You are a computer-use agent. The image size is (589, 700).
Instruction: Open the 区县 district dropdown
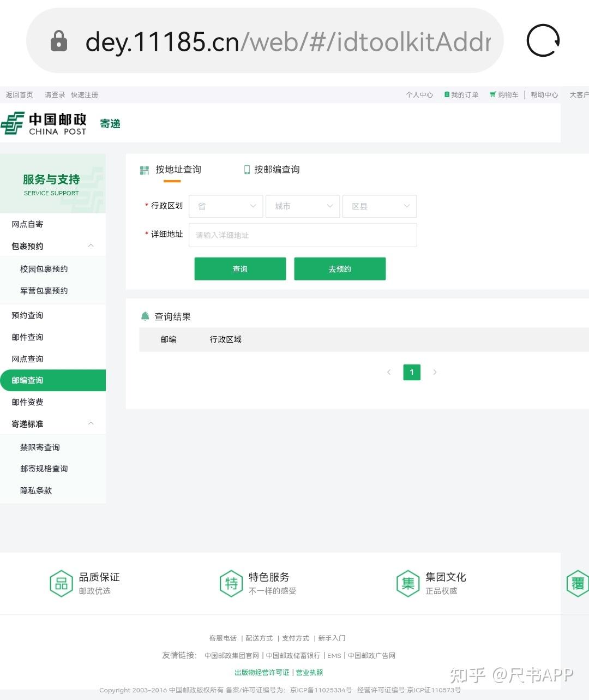tap(379, 206)
